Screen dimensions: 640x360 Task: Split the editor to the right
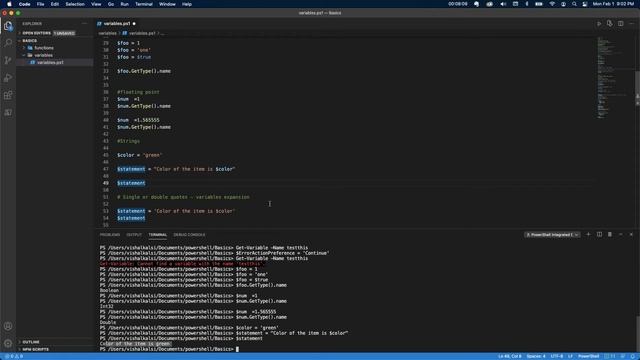[x=620, y=24]
